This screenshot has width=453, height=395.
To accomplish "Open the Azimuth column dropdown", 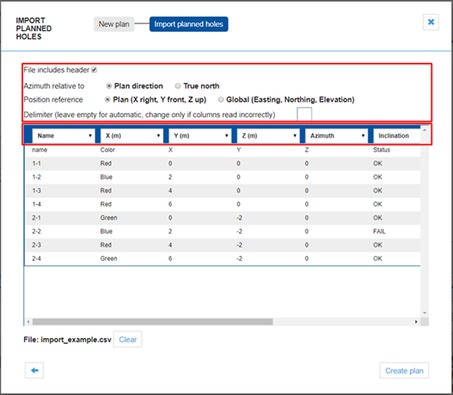I will click(x=336, y=136).
